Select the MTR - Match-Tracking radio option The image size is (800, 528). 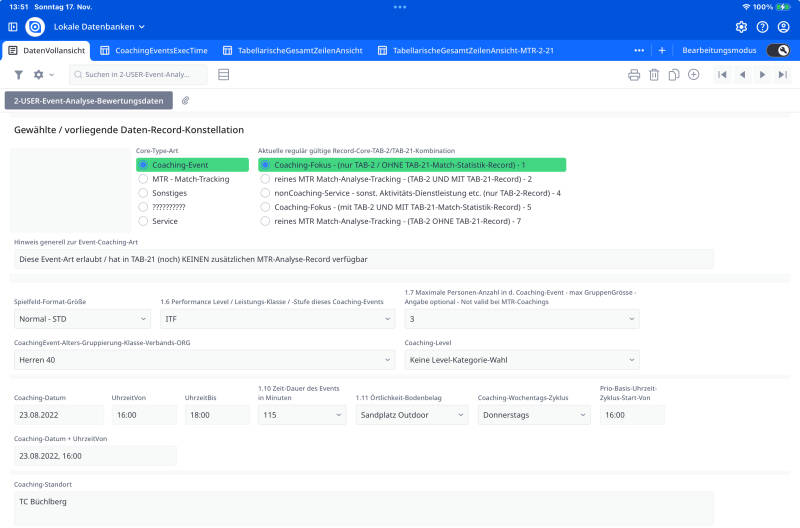pos(144,179)
